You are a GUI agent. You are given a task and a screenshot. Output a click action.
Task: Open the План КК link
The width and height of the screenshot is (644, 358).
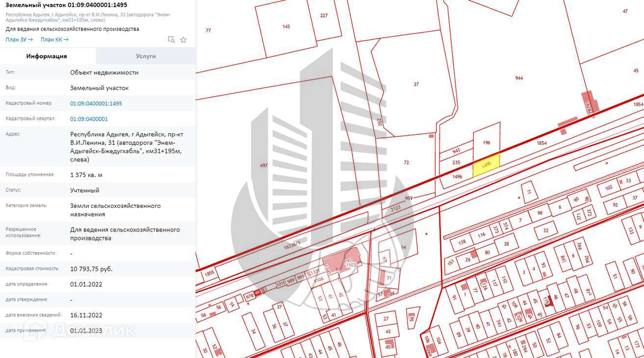point(55,40)
